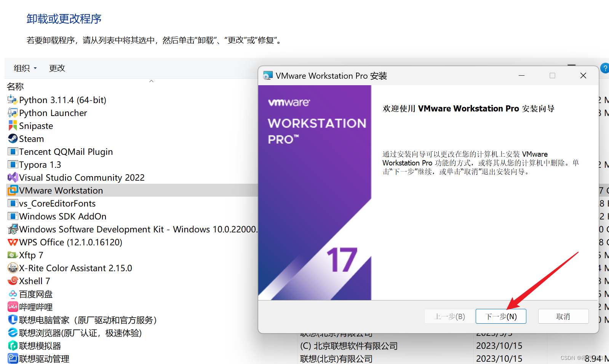Select the 联想模拟器 entry
The width and height of the screenshot is (609, 364).
coord(40,346)
